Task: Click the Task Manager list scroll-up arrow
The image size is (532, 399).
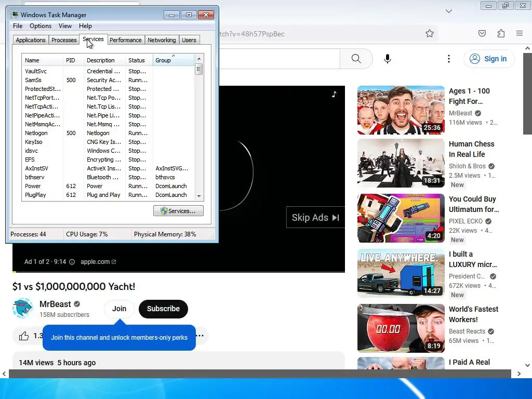Action: [x=199, y=59]
